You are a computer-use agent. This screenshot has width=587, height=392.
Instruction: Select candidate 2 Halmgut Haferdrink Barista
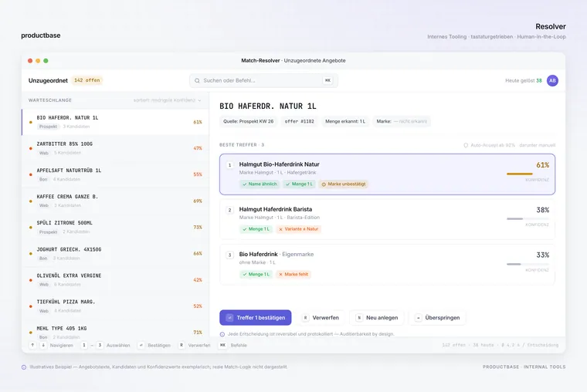[387, 219]
